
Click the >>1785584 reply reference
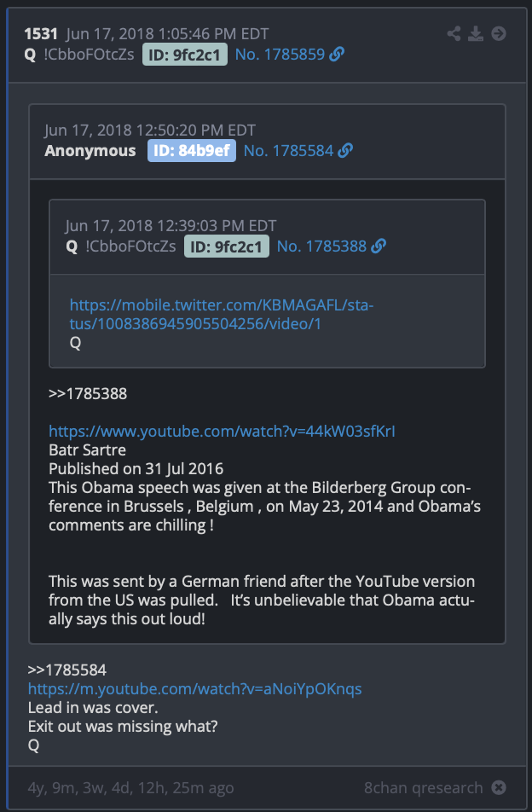click(67, 670)
